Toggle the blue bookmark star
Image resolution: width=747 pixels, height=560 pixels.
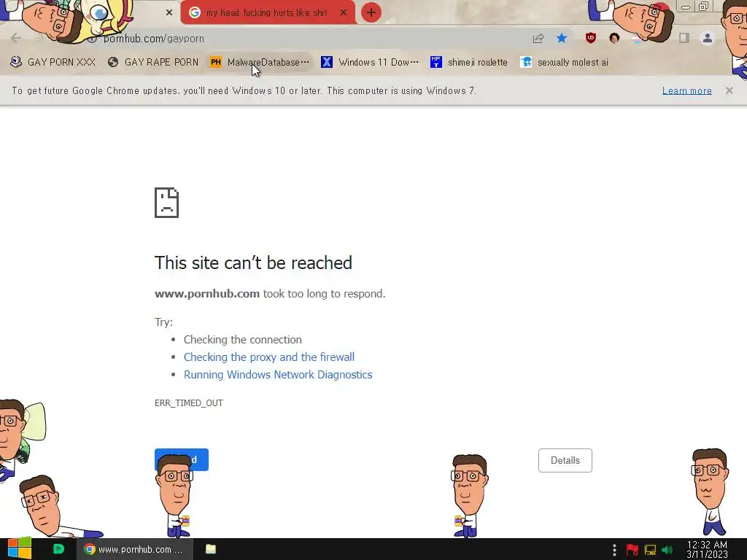pos(562,38)
